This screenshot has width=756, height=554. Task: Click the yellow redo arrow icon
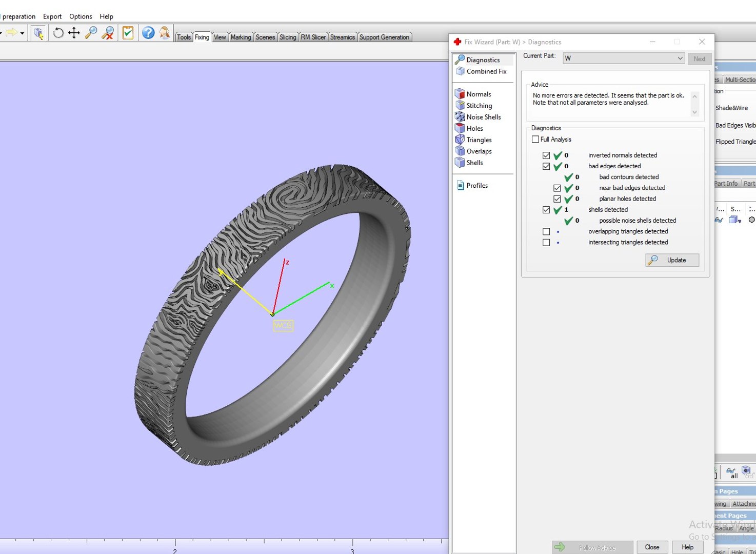(x=11, y=33)
